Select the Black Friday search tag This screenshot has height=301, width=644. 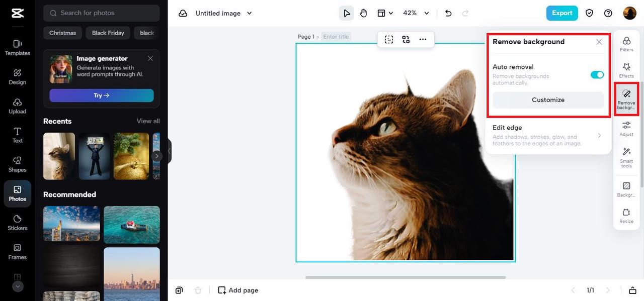[x=108, y=33]
